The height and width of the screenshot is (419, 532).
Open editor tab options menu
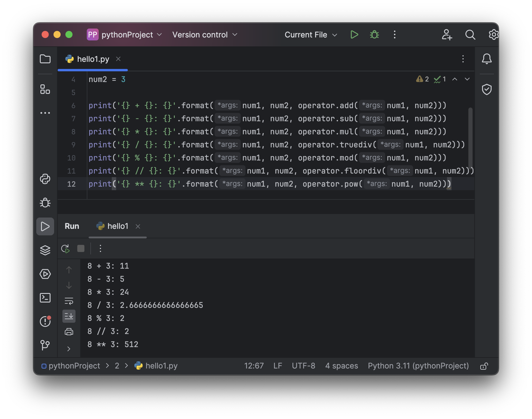(463, 59)
